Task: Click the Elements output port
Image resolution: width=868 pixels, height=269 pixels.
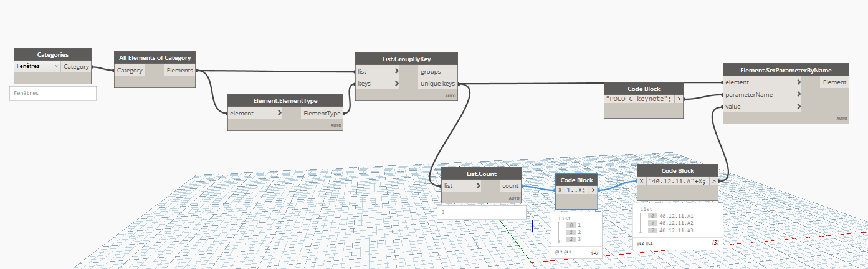Action: click(180, 71)
